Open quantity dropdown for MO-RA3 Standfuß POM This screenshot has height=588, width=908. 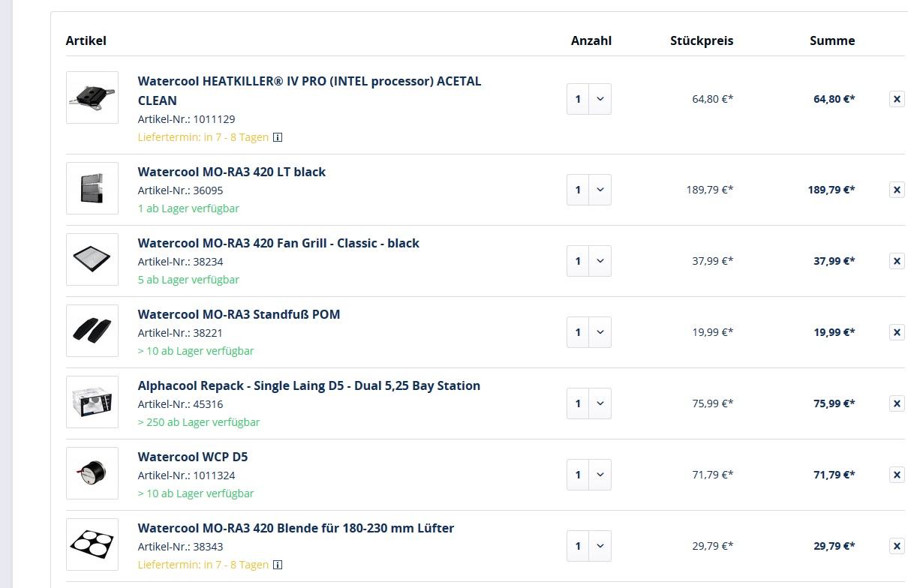click(589, 332)
